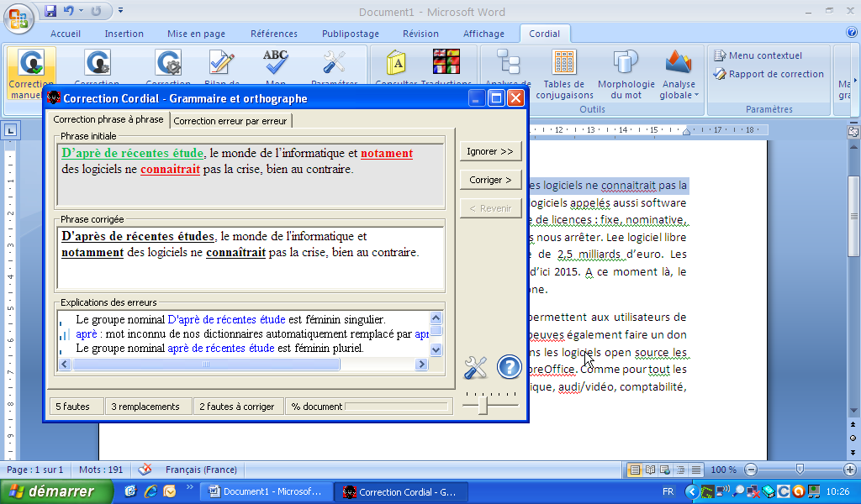861x504 pixels.
Task: Save the document from quick access toolbar
Action: (x=50, y=10)
